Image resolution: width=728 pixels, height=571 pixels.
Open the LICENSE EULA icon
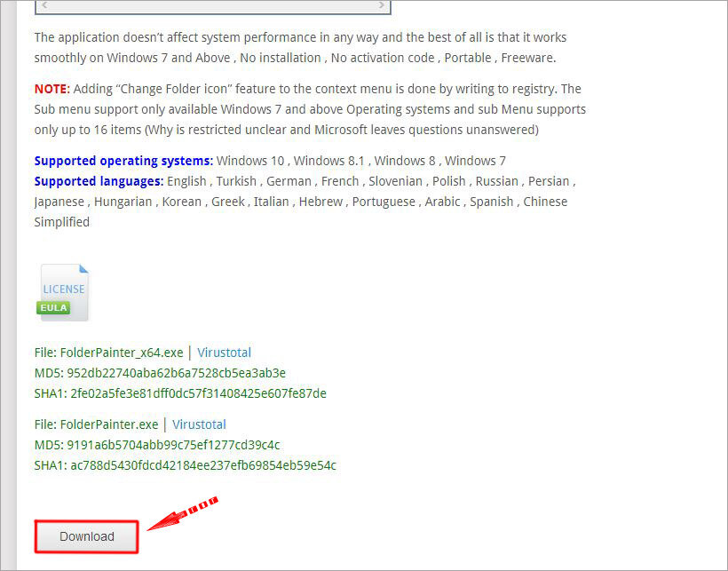point(63,292)
